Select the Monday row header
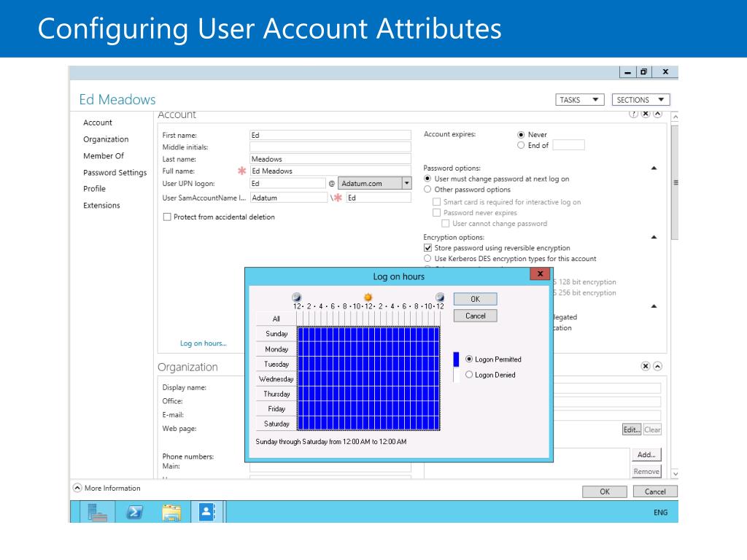 pos(276,349)
